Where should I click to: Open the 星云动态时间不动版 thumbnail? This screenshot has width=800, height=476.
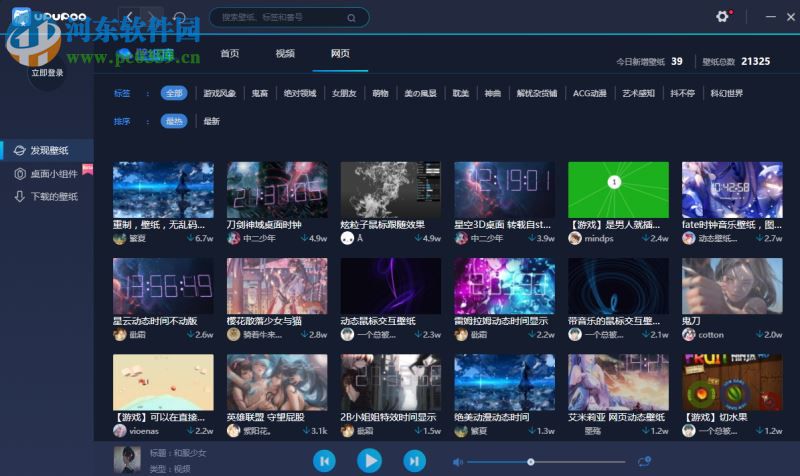pyautogui.click(x=163, y=286)
